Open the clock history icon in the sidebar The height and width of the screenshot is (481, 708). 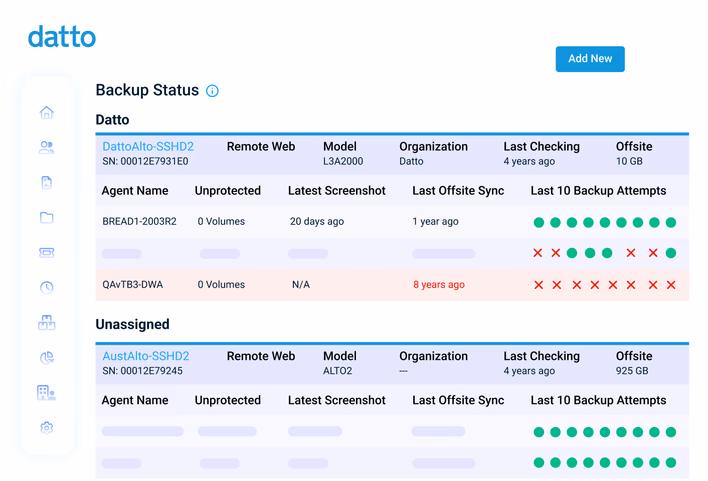point(47,287)
